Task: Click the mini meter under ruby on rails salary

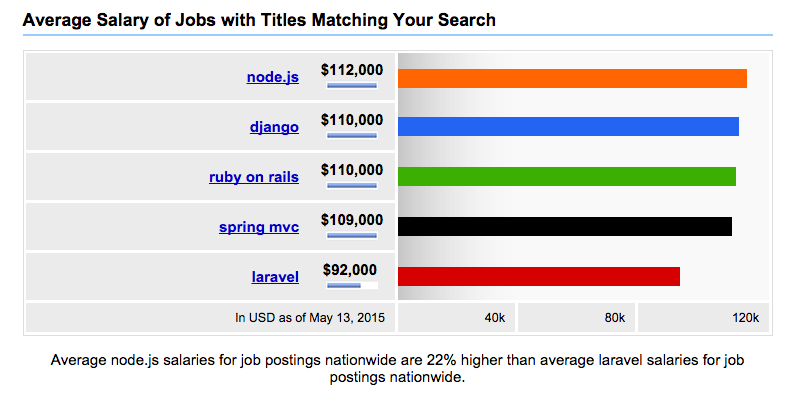Action: click(352, 186)
